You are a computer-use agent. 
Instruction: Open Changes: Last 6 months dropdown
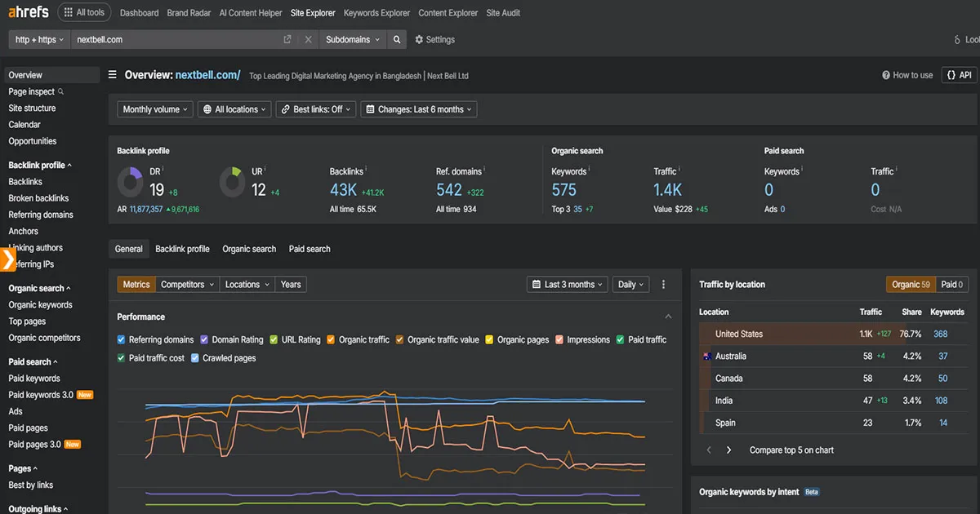(419, 109)
